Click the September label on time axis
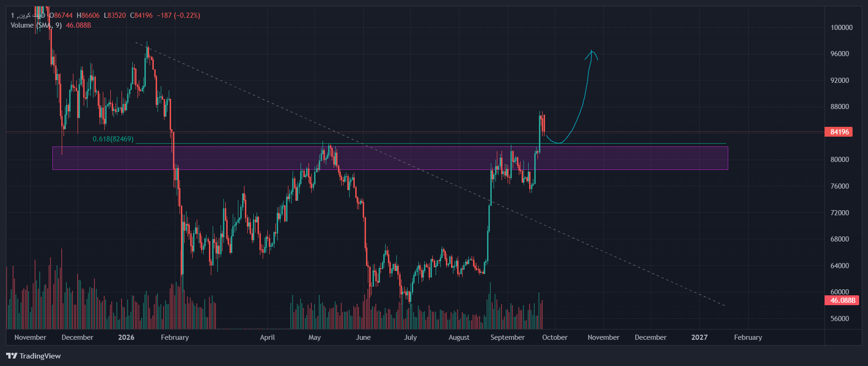This screenshot has height=366, width=868. tap(508, 337)
